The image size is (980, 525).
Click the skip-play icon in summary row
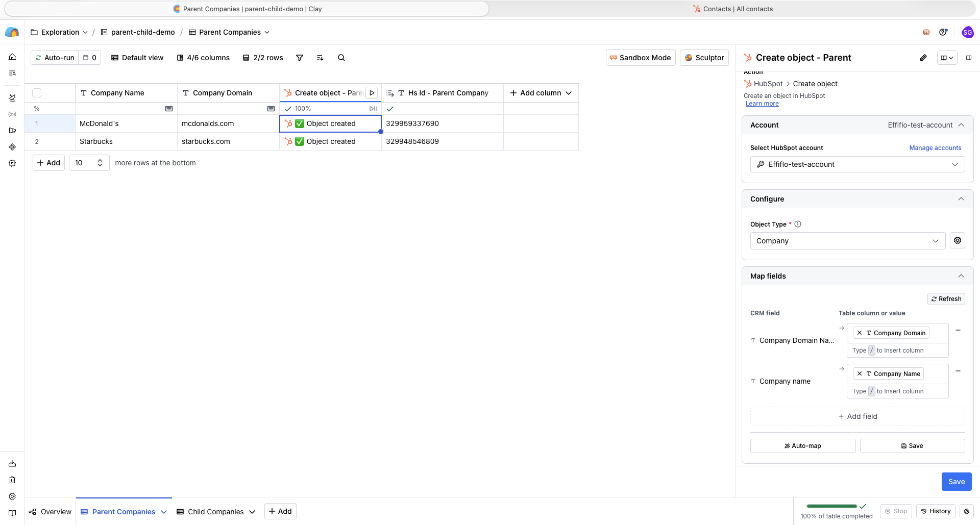373,109
